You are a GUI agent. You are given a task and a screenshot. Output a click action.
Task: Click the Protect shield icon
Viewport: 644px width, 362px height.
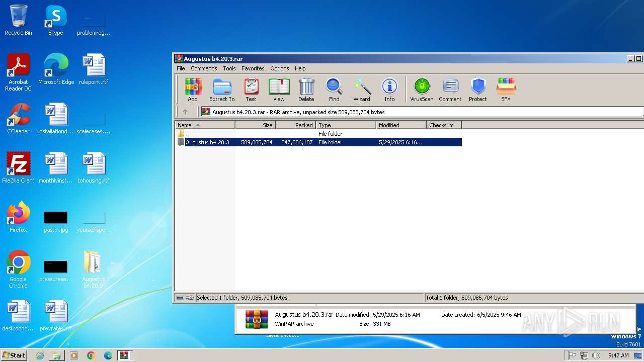478,90
